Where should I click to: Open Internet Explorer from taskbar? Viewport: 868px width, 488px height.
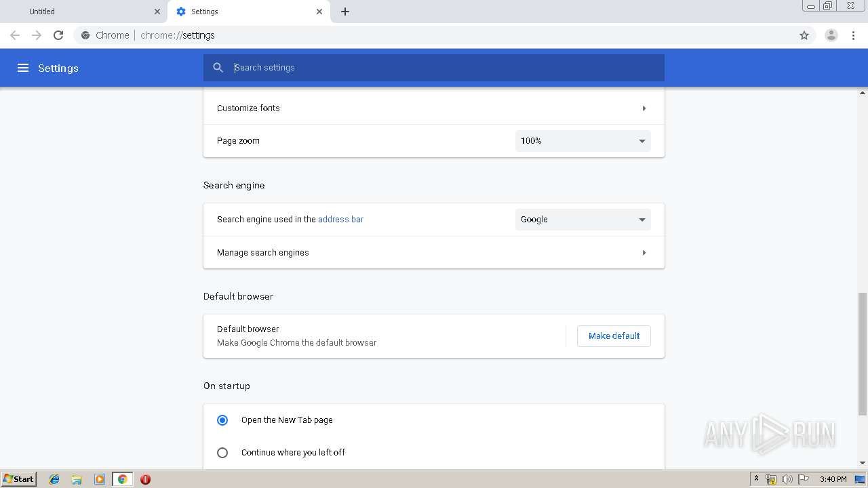(54, 479)
